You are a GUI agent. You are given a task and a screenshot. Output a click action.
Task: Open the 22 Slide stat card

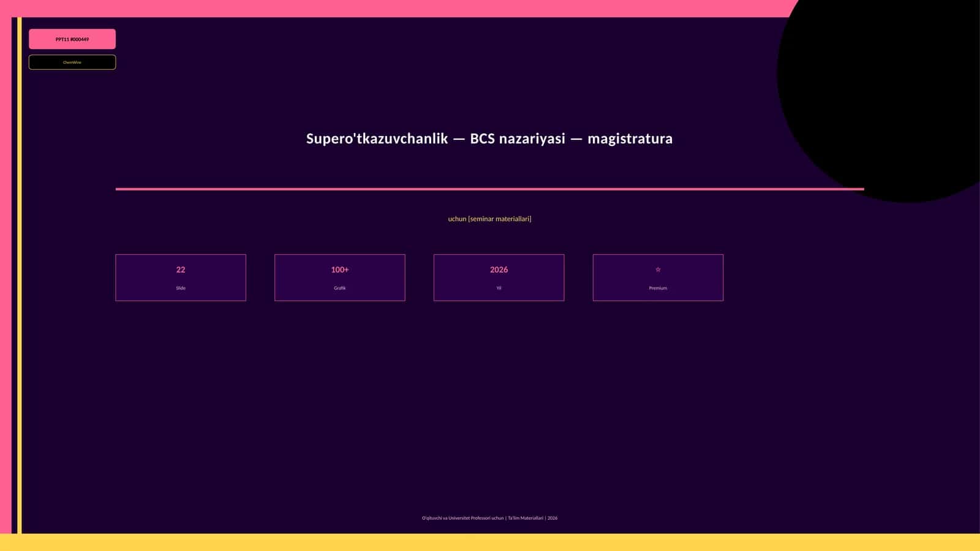[x=181, y=278]
